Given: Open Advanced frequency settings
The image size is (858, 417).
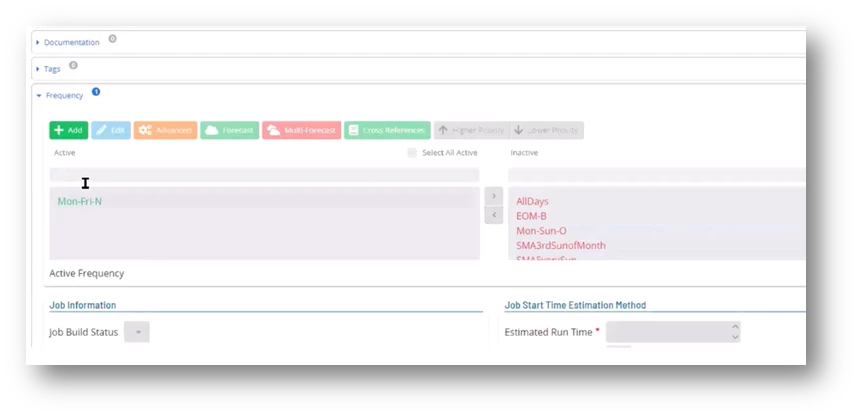Looking at the screenshot, I should [x=165, y=130].
